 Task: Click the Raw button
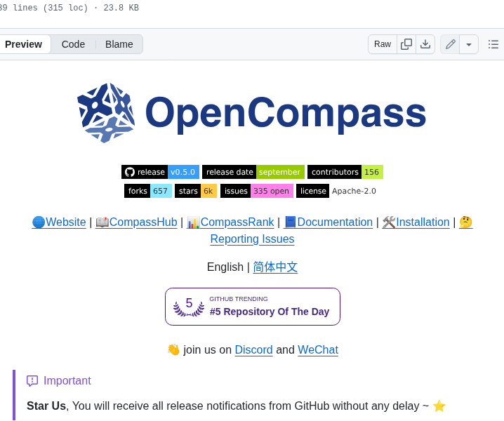pos(383,44)
